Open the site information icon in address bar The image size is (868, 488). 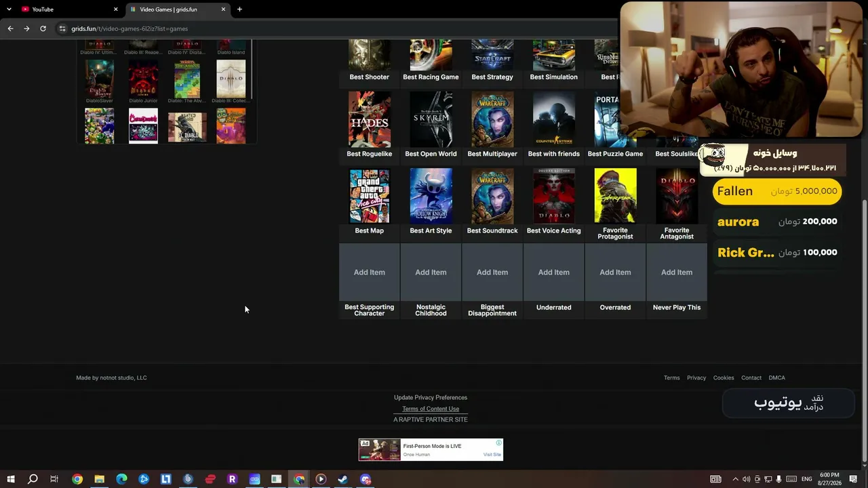point(62,28)
